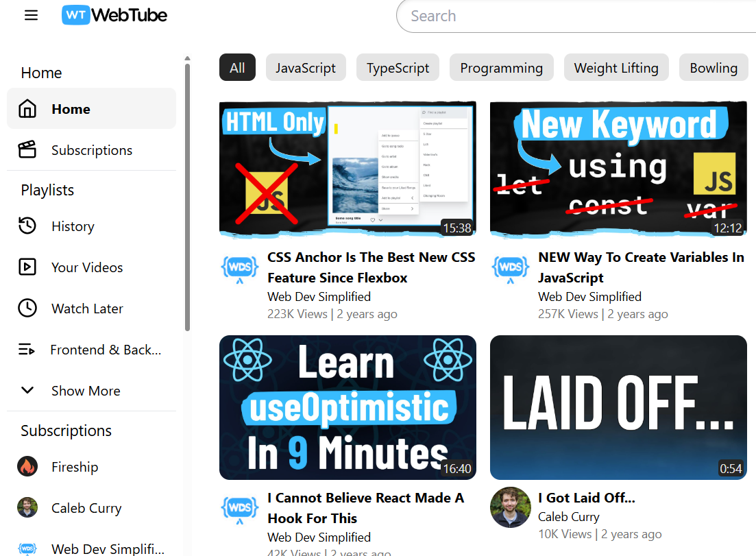Click in the Search field

(576, 16)
